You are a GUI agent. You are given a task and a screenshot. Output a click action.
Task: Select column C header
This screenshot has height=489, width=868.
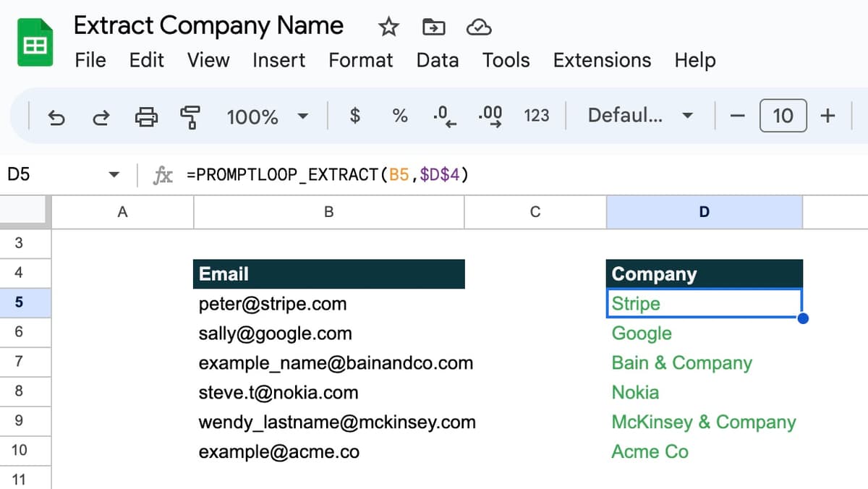[535, 212]
